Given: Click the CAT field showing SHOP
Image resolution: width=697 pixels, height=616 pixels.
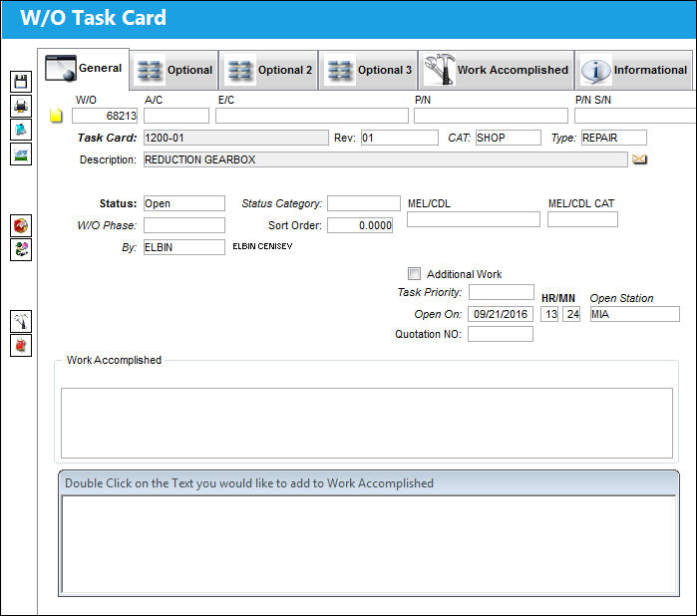Looking at the screenshot, I should (509, 138).
